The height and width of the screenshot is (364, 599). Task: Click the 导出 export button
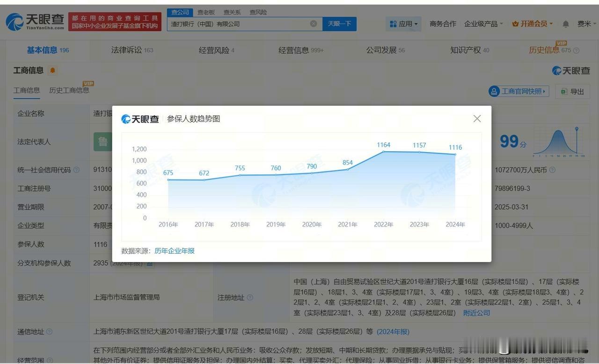coord(572,92)
